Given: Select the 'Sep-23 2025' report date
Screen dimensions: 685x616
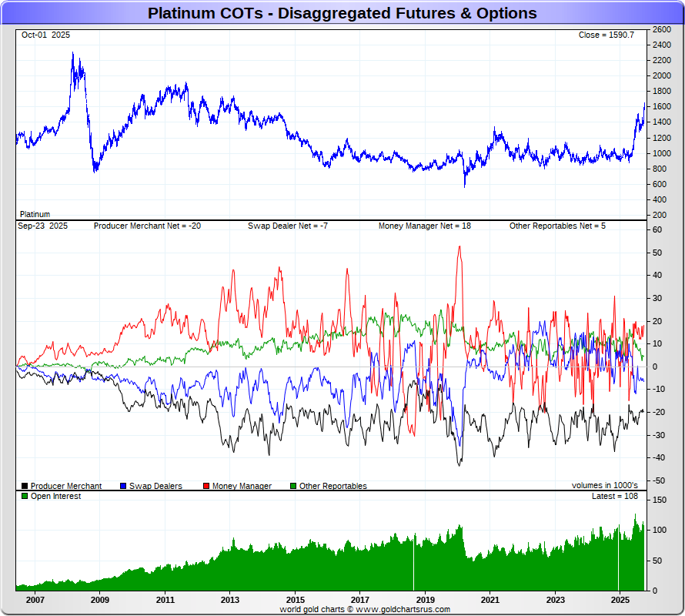Looking at the screenshot, I should 43,226.
